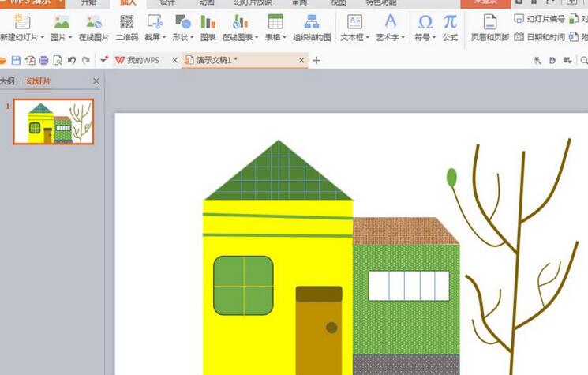
Task: Save the presentation with the floppy icon
Action: (16, 60)
